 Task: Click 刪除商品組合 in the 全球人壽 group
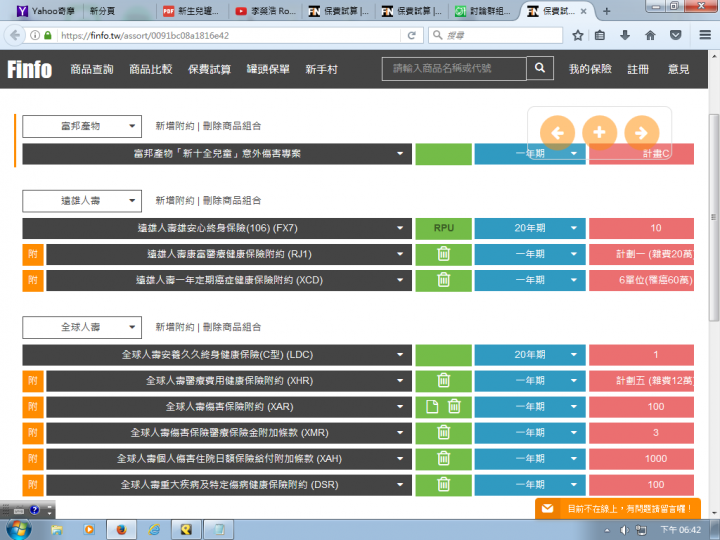[232, 327]
